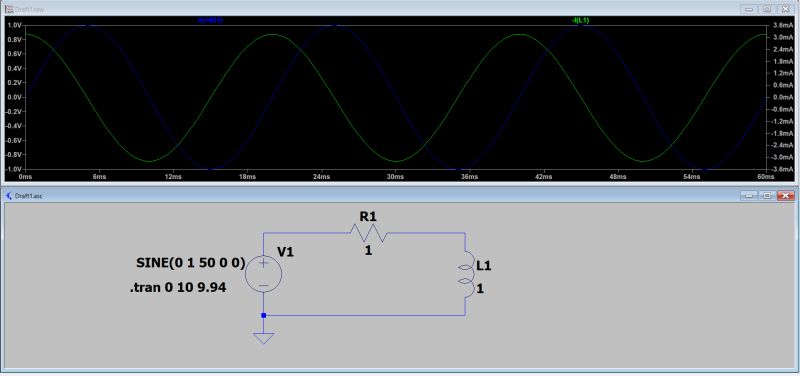
Task: Click the inductor value 1 under L1
Action: click(480, 289)
